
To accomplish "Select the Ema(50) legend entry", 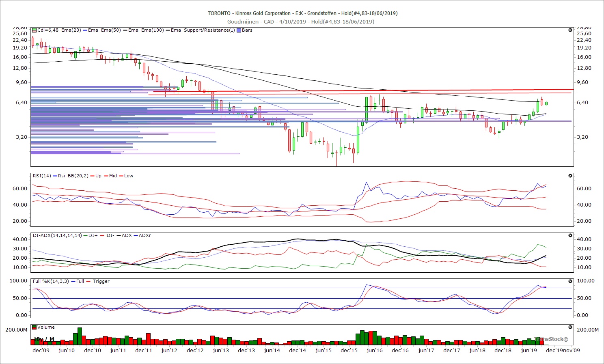I will click(111, 30).
